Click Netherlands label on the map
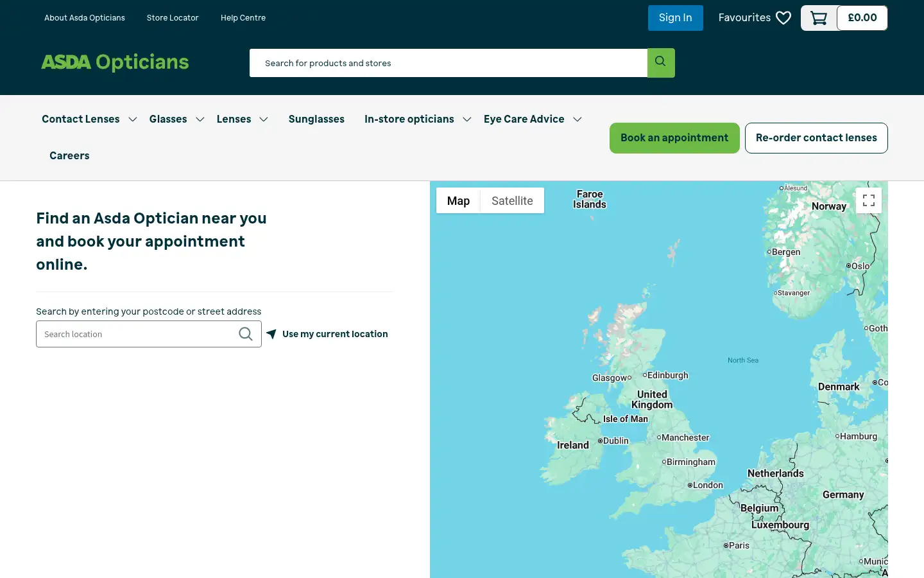This screenshot has width=924, height=578. click(776, 473)
